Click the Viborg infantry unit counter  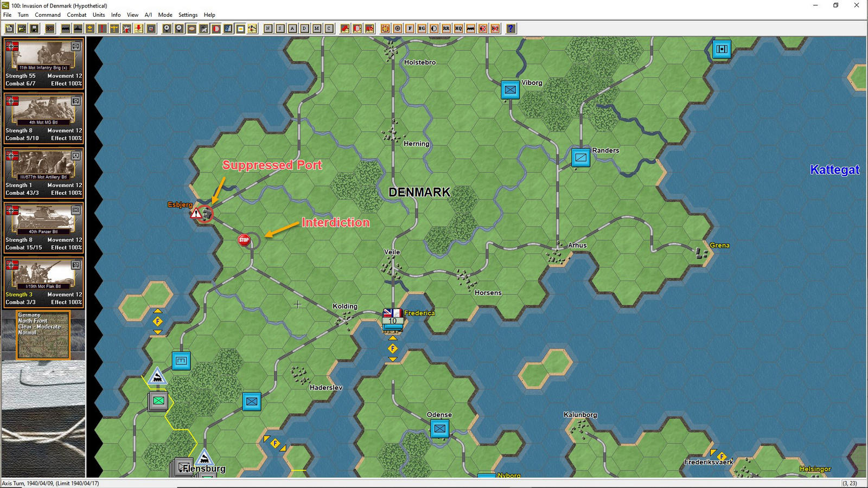coord(510,90)
